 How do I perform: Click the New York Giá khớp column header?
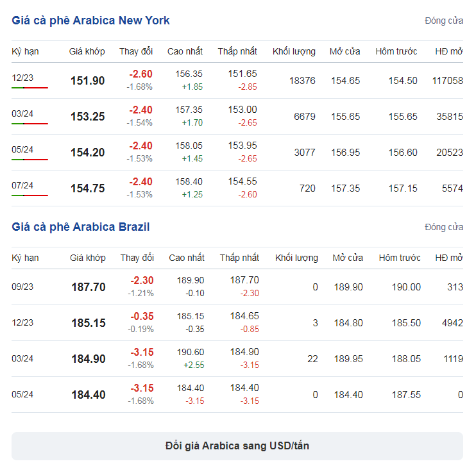[x=87, y=51]
